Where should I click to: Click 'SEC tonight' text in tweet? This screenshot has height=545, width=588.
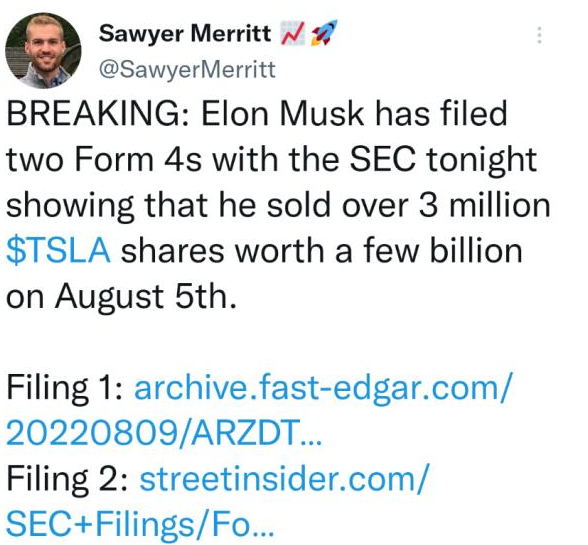coord(443,161)
